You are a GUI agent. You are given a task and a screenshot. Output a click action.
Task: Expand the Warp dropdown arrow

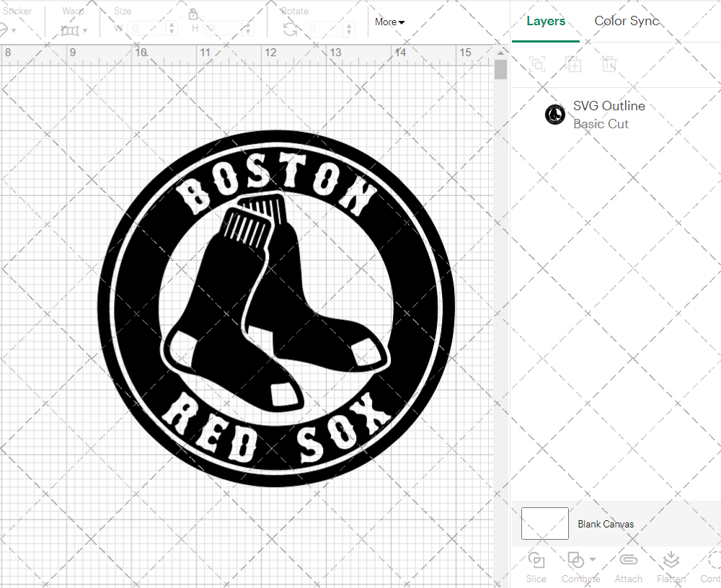click(85, 31)
